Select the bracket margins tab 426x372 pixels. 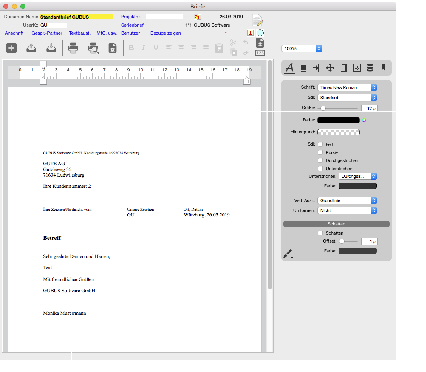pyautogui.click(x=344, y=68)
